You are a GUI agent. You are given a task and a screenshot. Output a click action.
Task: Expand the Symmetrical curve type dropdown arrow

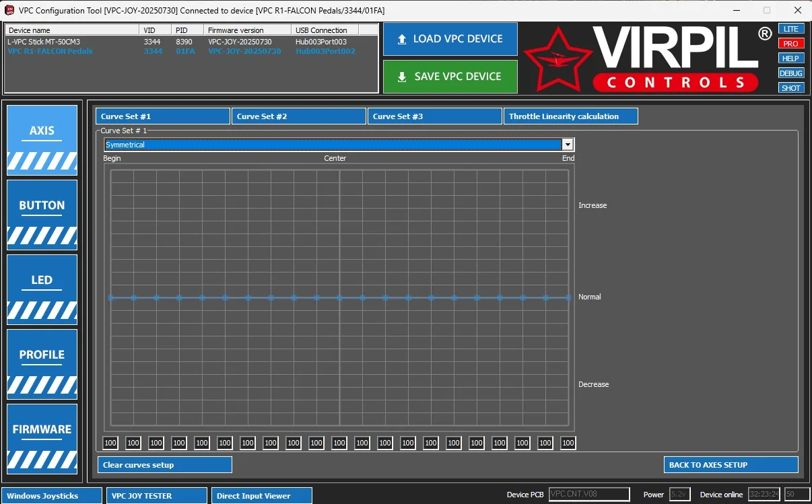click(x=568, y=145)
